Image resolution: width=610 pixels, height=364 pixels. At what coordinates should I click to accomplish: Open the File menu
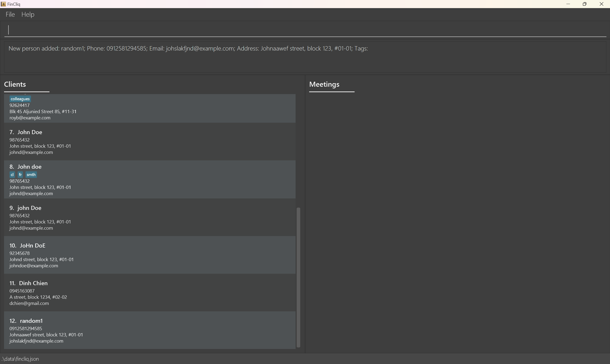10,15
